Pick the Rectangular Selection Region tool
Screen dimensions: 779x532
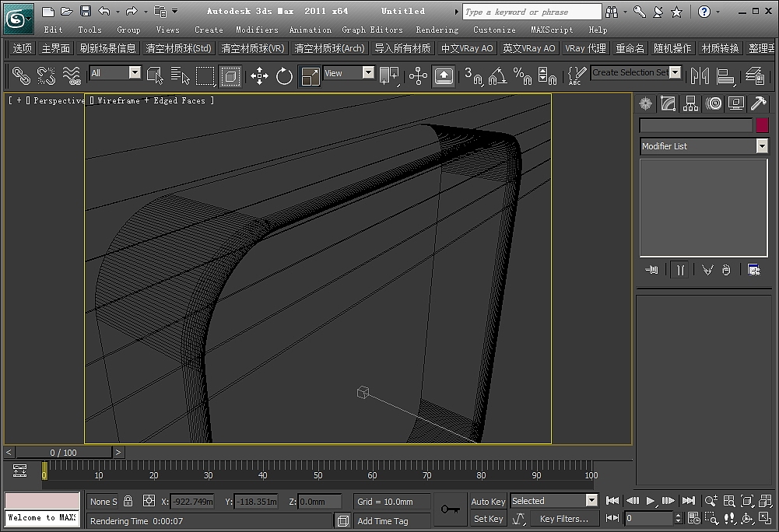point(205,76)
